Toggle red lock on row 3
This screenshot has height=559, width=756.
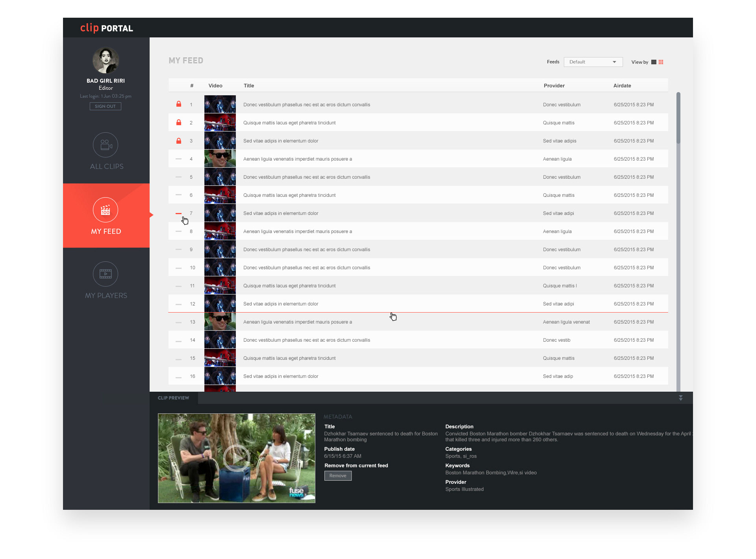click(179, 141)
